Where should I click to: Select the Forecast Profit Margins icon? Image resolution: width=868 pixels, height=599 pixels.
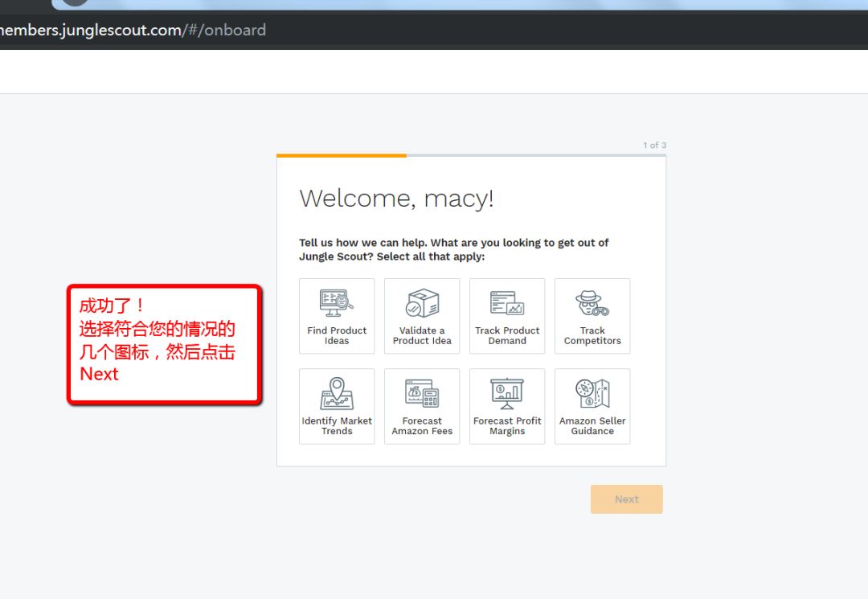507,394
